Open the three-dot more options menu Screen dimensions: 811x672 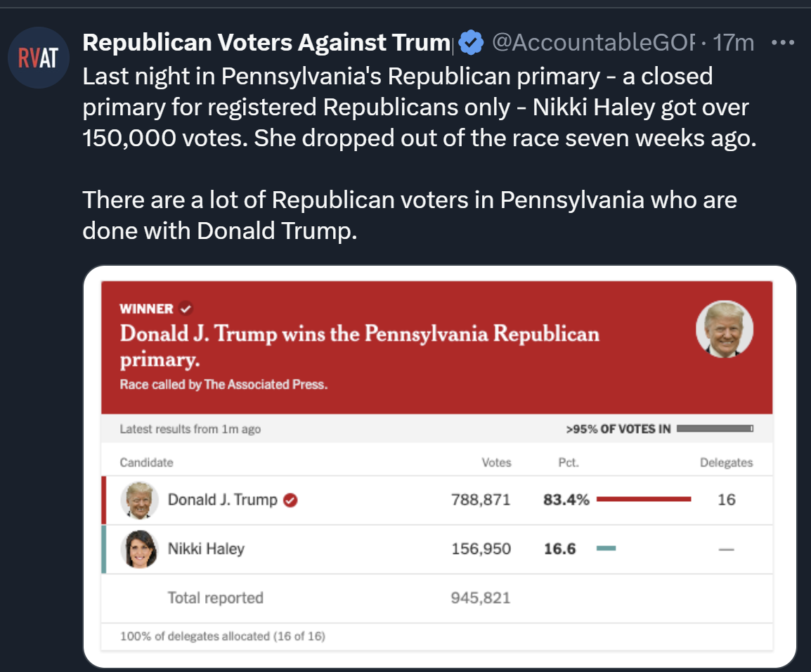(783, 42)
